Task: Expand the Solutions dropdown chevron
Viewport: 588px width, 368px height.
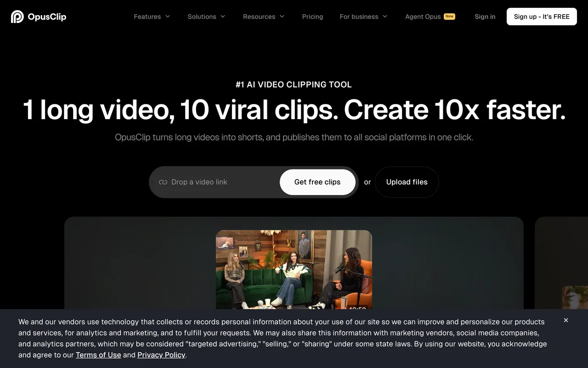Action: 223,17
